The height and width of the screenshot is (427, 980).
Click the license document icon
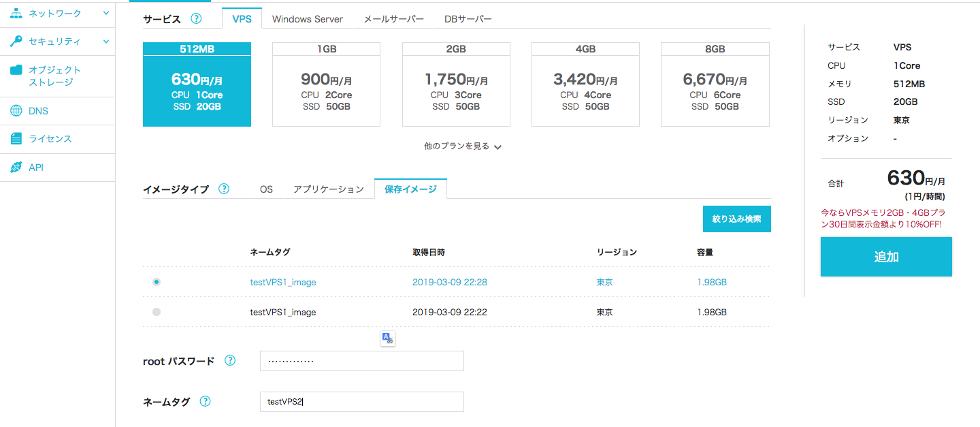click(16, 139)
